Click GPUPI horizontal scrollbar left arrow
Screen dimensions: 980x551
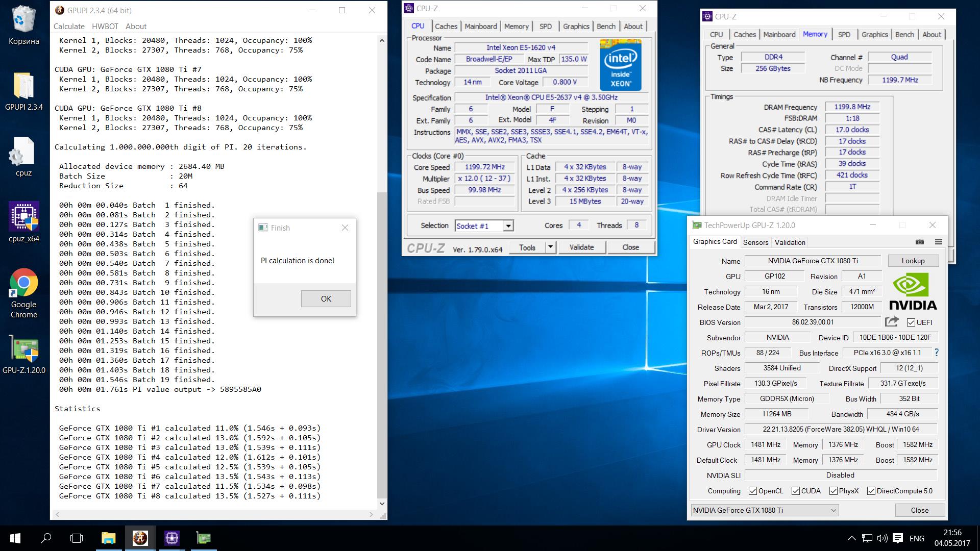(57, 515)
